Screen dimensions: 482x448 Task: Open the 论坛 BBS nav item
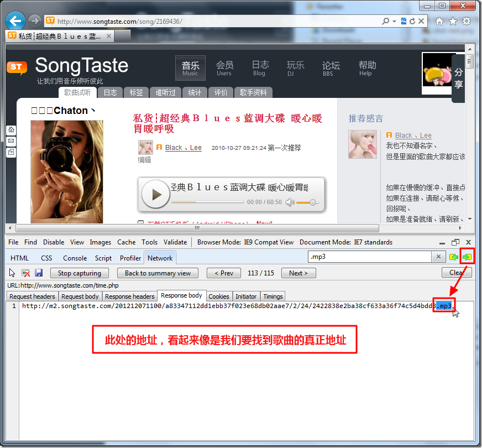tap(331, 68)
